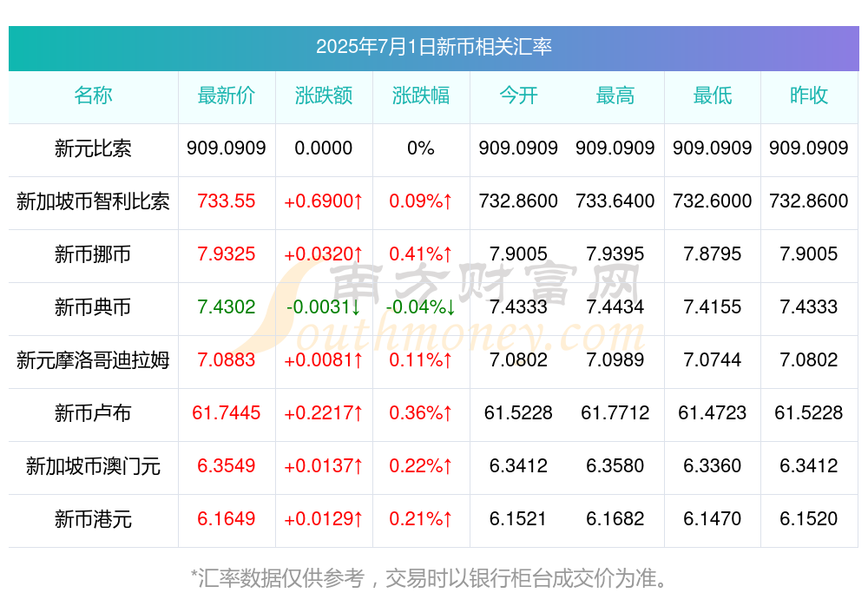
Task: Click the low value 6.3360
Action: tap(713, 466)
